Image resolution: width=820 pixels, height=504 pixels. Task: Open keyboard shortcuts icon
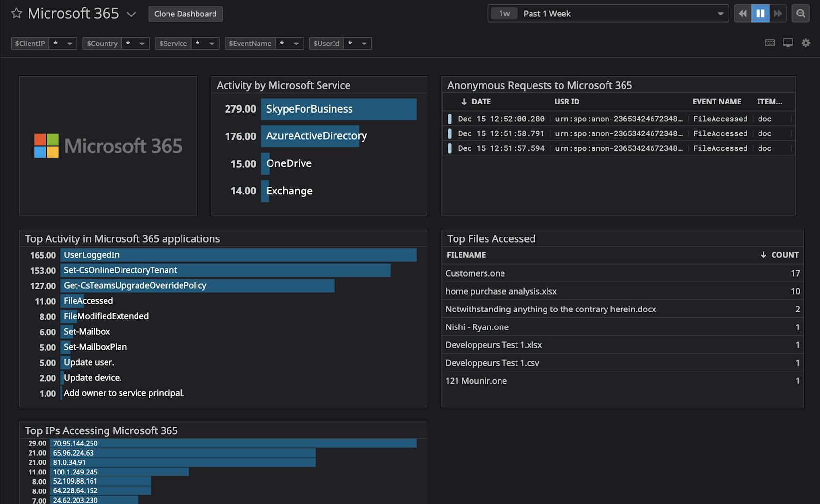click(770, 43)
